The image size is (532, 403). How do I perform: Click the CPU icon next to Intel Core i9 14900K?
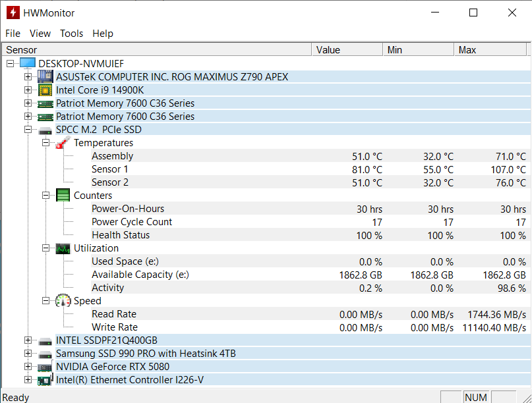click(x=45, y=90)
